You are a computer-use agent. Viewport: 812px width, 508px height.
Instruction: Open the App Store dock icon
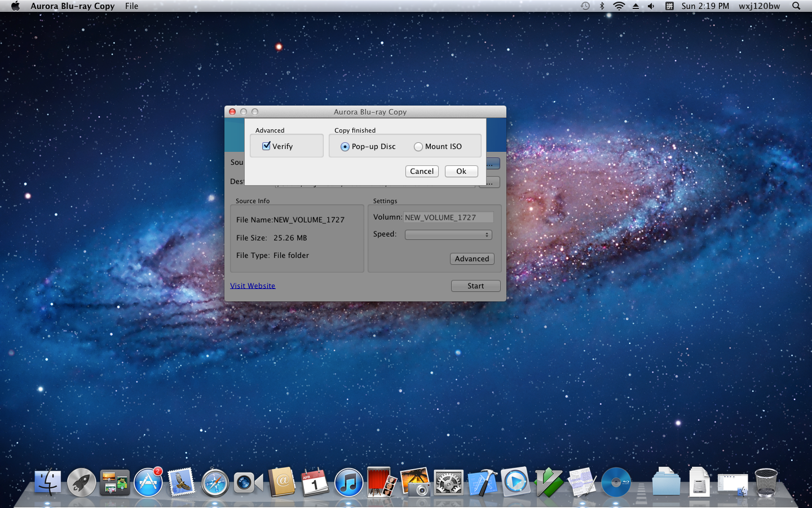point(148,483)
